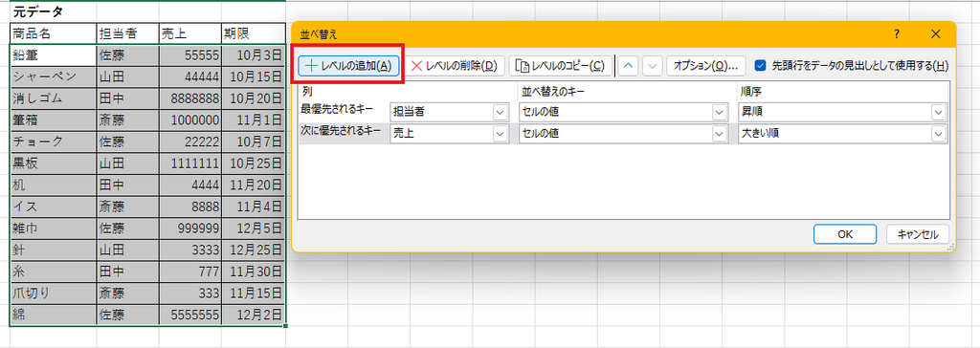Select the 商品名 header cell
The image size is (980, 348).
[54, 33]
